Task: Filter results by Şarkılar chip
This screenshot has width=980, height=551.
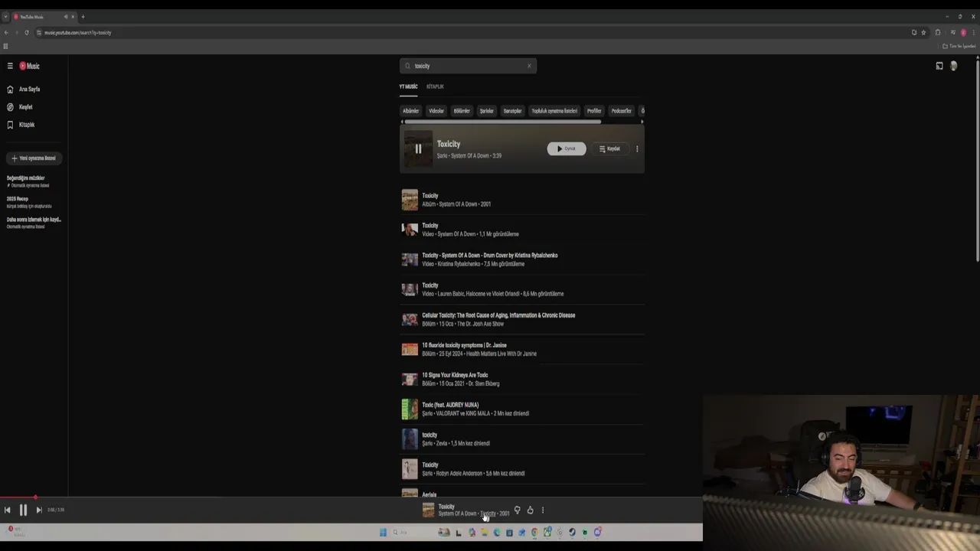Action: tap(487, 111)
